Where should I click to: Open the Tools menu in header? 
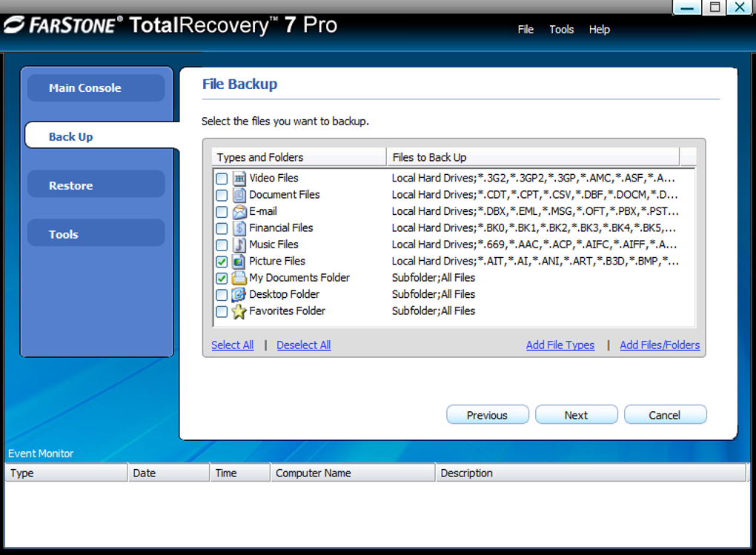tap(562, 30)
